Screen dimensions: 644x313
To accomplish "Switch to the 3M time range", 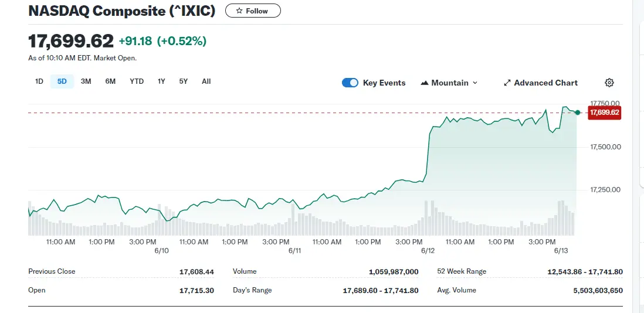I will pos(86,81).
